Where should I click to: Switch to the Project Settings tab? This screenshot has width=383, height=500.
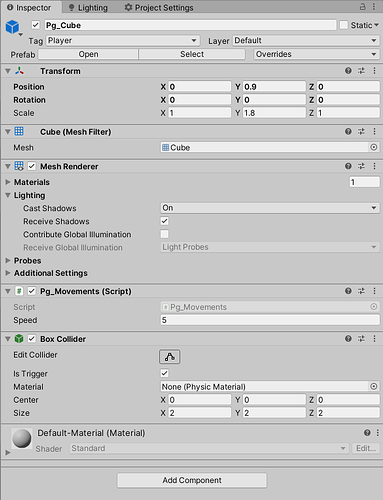pyautogui.click(x=159, y=7)
